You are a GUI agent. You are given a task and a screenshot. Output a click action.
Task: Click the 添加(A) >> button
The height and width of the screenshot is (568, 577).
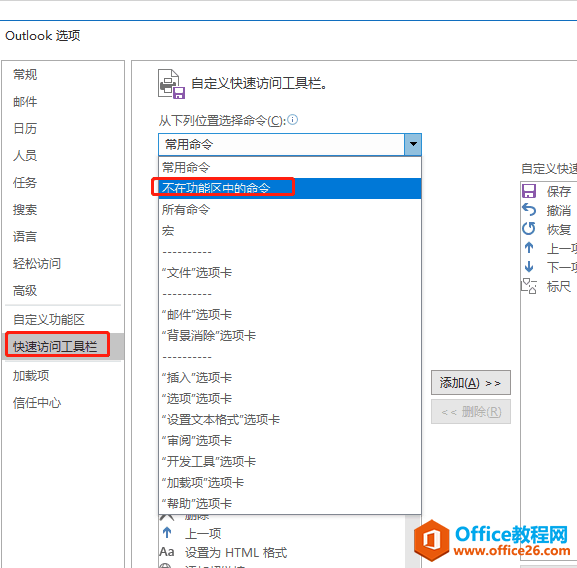coord(471,383)
